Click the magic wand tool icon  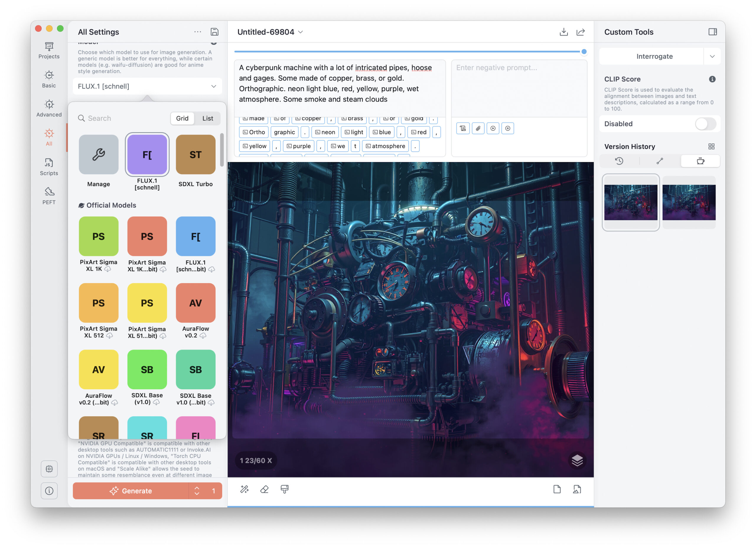tap(244, 489)
